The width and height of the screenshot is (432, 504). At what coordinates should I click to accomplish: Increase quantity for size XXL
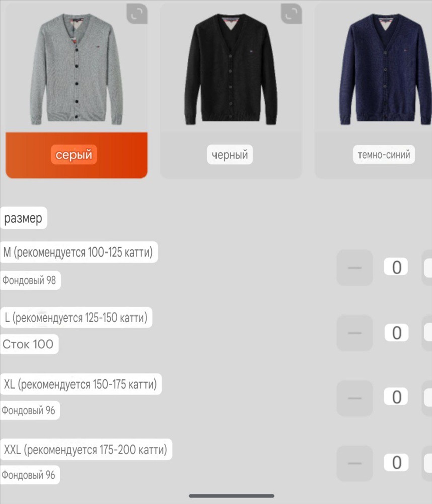tap(427, 463)
